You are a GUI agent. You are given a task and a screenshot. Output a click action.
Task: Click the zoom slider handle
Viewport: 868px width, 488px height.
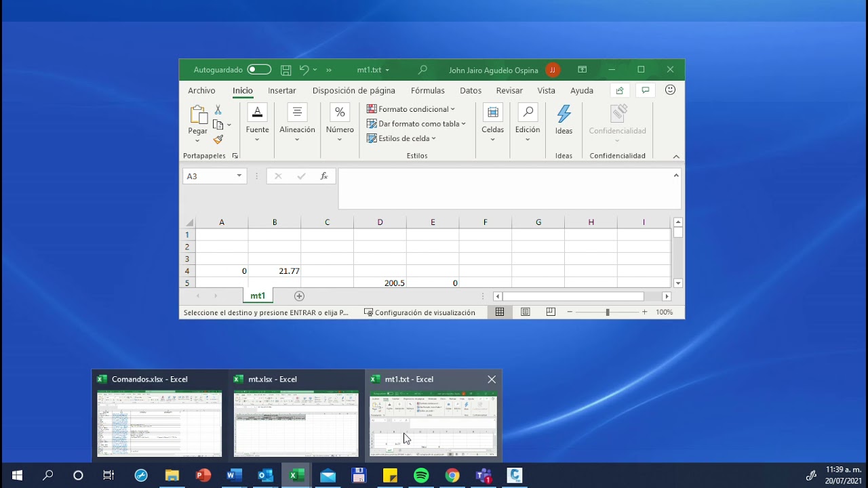pos(608,312)
